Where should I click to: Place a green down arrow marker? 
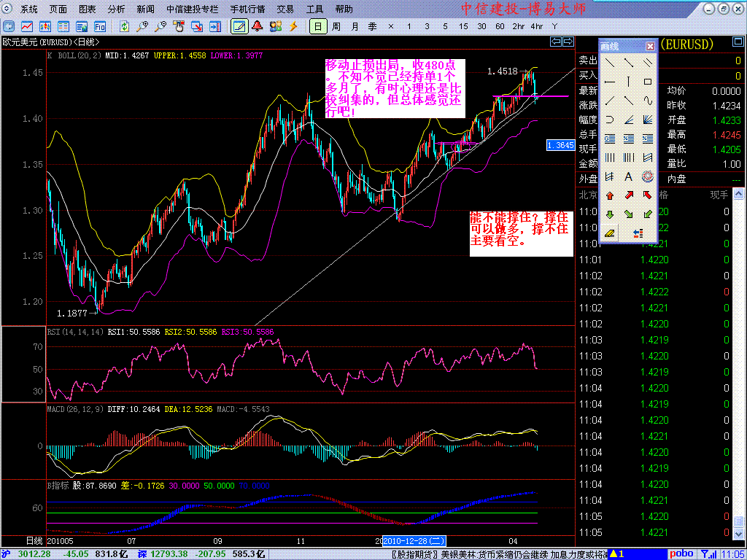610,214
